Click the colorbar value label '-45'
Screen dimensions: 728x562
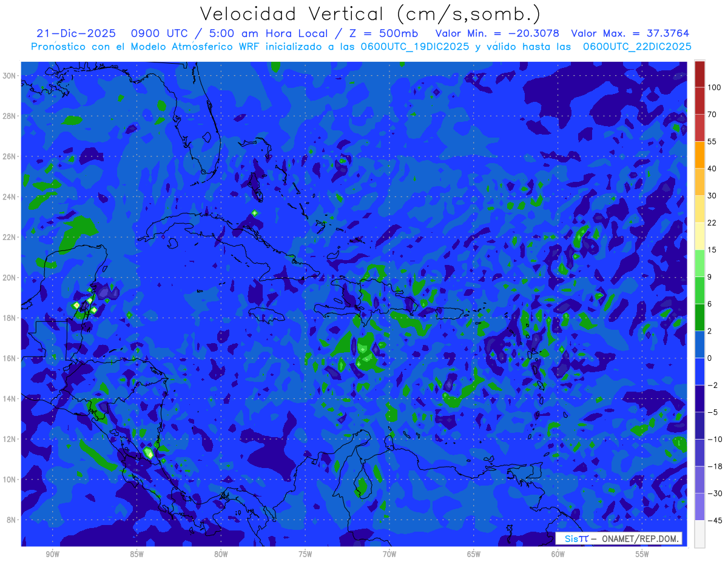click(714, 521)
